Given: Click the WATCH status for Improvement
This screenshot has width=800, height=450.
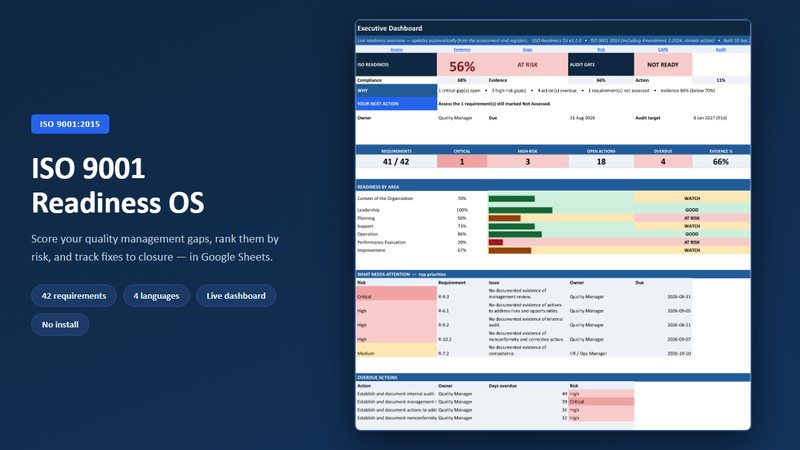Looking at the screenshot, I should (x=692, y=251).
